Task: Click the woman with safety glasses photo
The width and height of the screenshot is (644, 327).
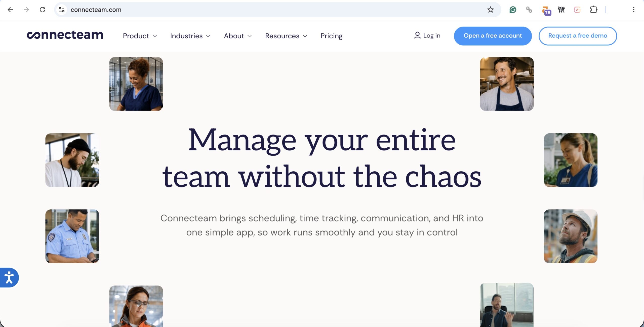Action: 136,306
